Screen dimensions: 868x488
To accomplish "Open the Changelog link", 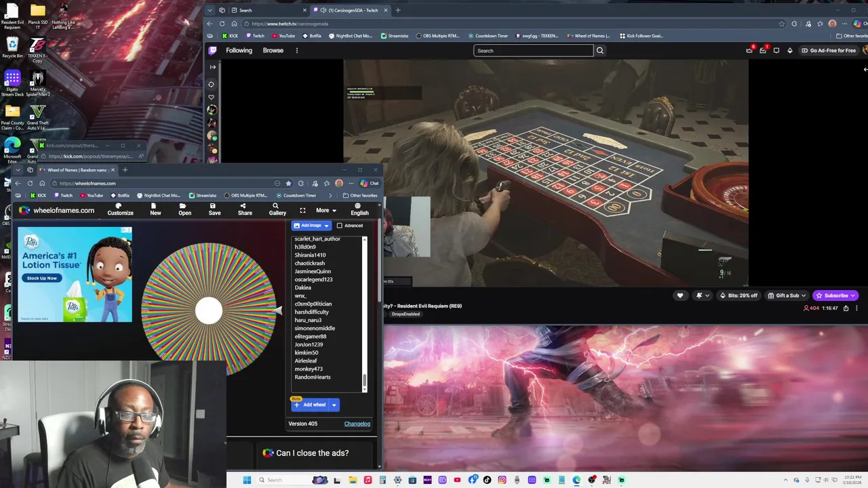I will click(x=357, y=424).
